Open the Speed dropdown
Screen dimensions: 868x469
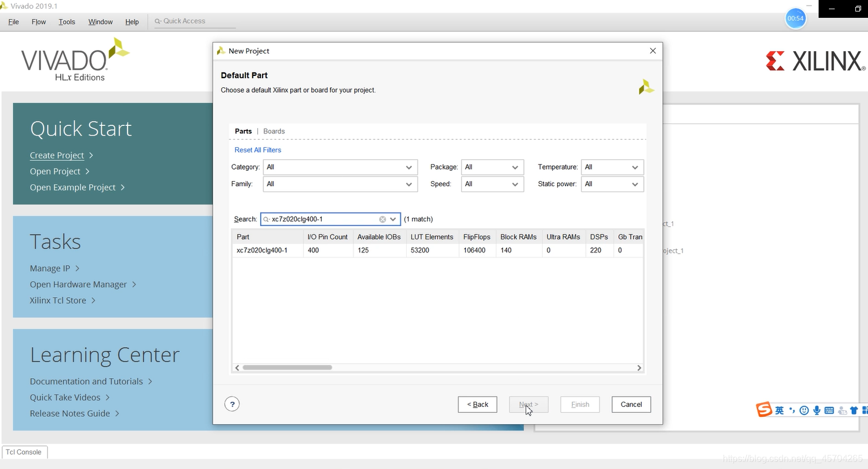pyautogui.click(x=492, y=184)
